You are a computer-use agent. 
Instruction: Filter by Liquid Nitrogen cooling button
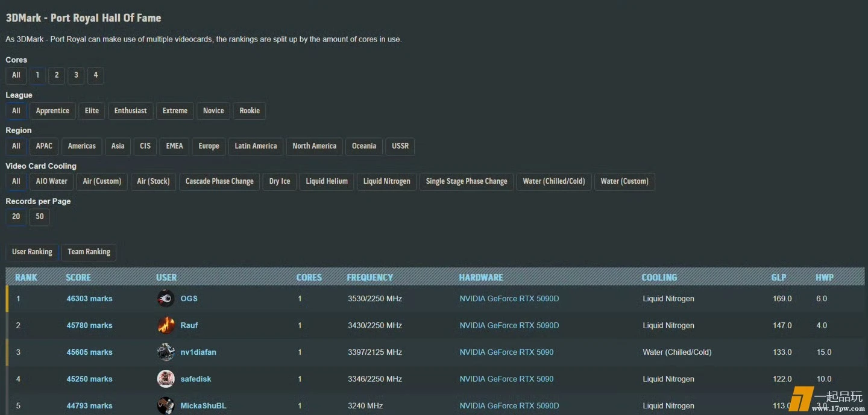click(387, 181)
